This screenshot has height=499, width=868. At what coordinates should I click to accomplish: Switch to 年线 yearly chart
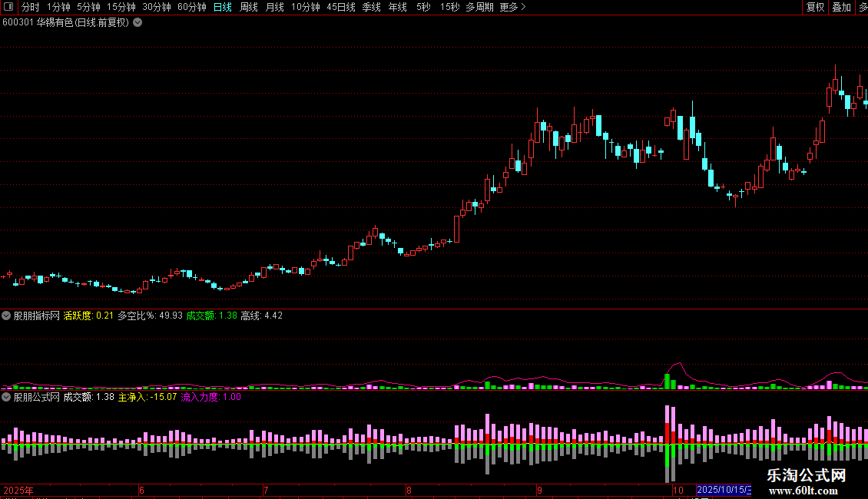point(397,7)
